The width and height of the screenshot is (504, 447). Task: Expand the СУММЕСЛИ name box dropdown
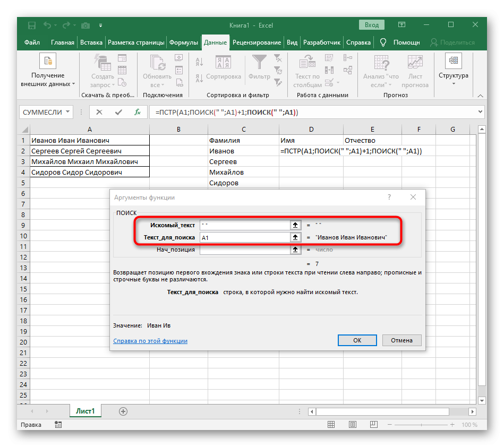(67, 113)
